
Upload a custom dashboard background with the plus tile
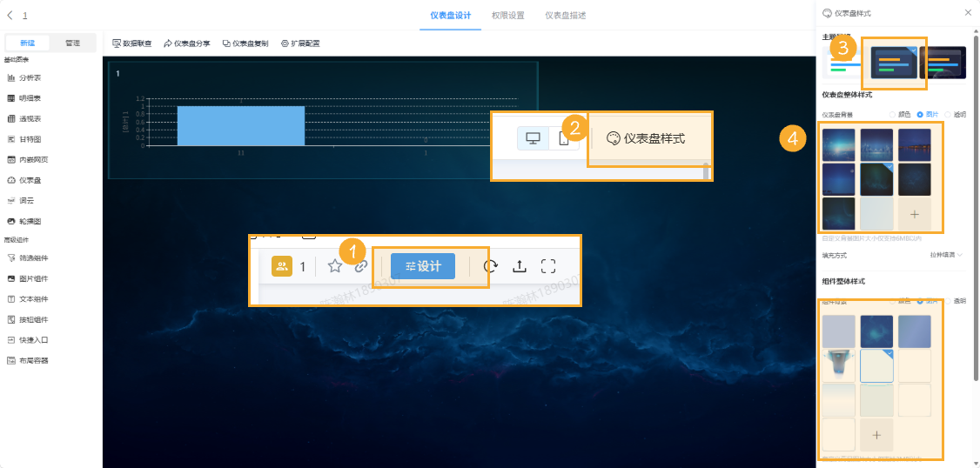pyautogui.click(x=915, y=214)
